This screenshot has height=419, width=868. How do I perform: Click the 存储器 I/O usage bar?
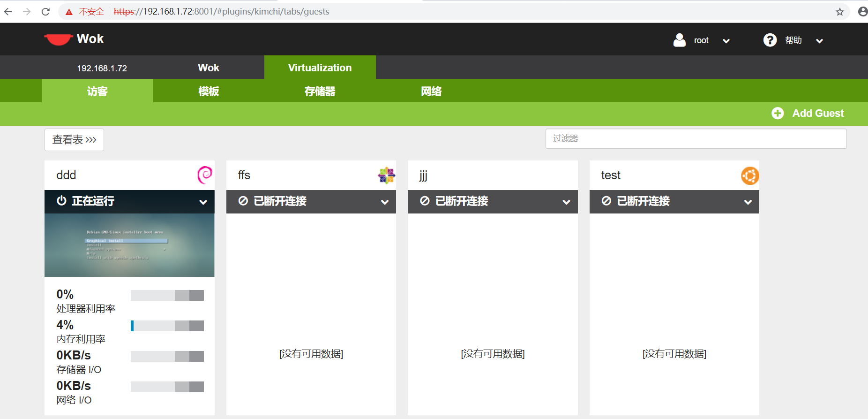pos(167,356)
